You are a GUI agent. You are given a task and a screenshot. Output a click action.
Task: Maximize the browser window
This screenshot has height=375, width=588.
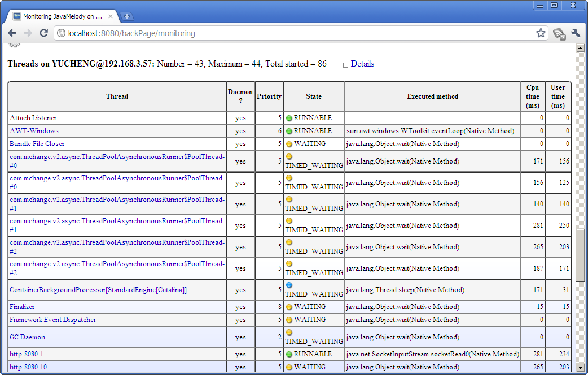click(x=554, y=5)
